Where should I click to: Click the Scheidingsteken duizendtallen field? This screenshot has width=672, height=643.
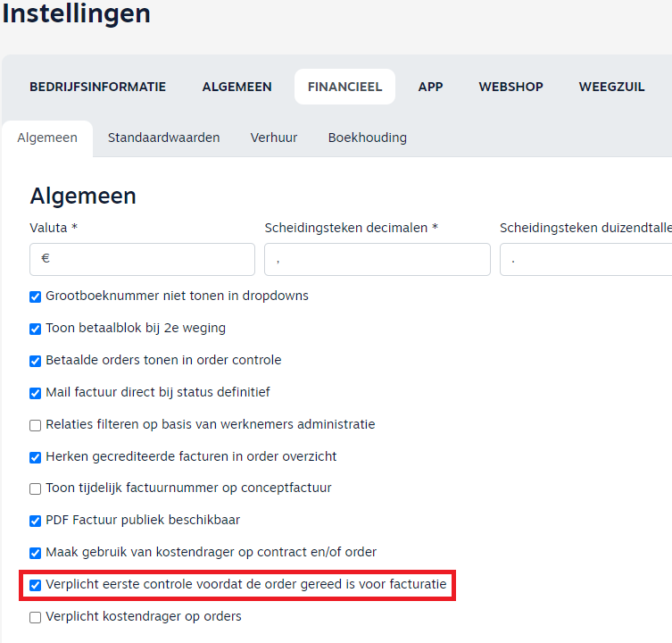(585, 259)
